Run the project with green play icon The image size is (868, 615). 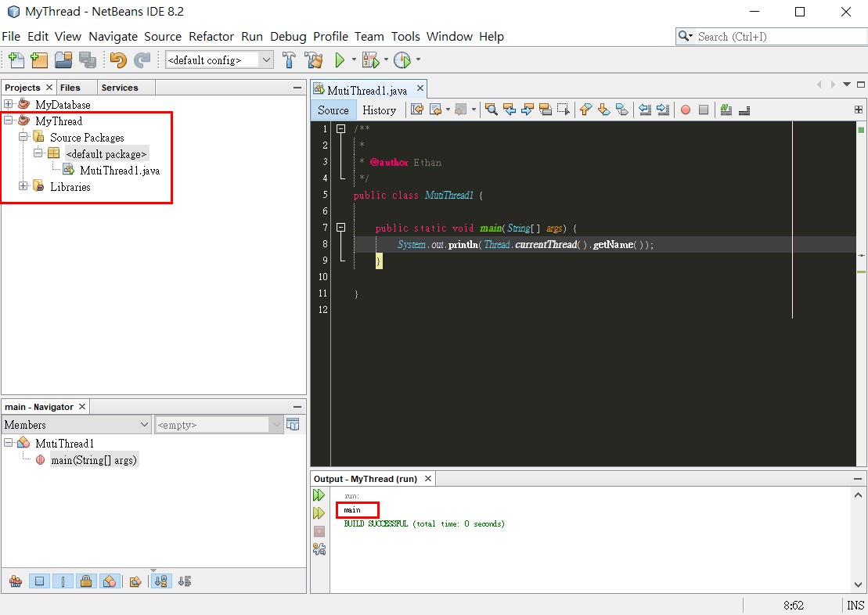[x=340, y=59]
